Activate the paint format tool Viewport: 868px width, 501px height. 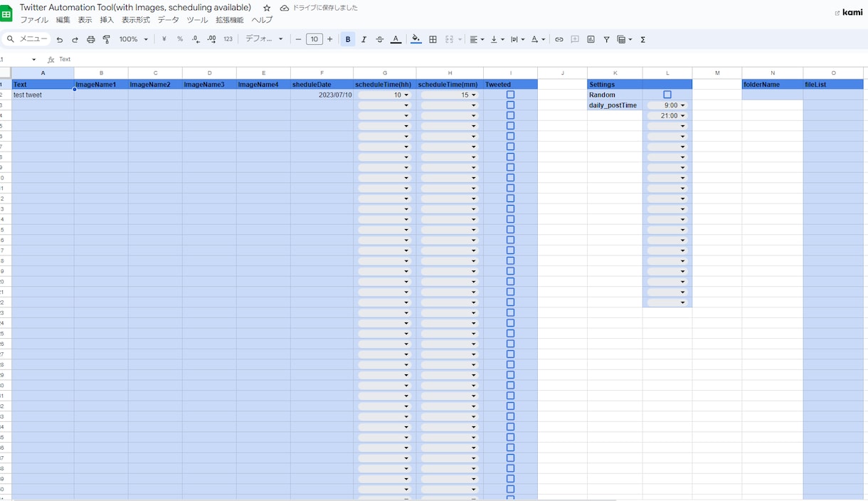point(107,40)
